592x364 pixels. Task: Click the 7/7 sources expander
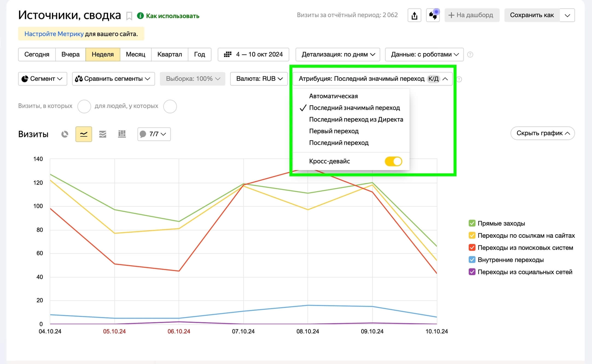(x=153, y=134)
